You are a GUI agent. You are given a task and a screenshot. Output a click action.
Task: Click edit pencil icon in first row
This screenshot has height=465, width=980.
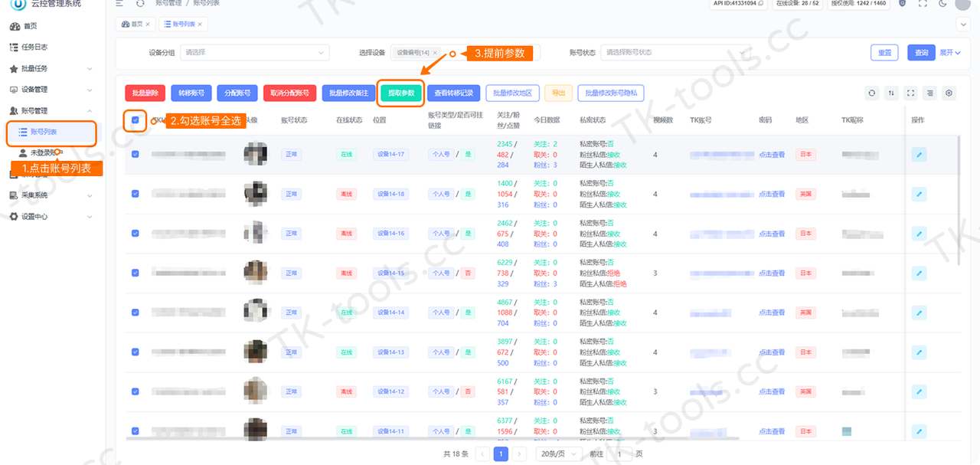(920, 155)
